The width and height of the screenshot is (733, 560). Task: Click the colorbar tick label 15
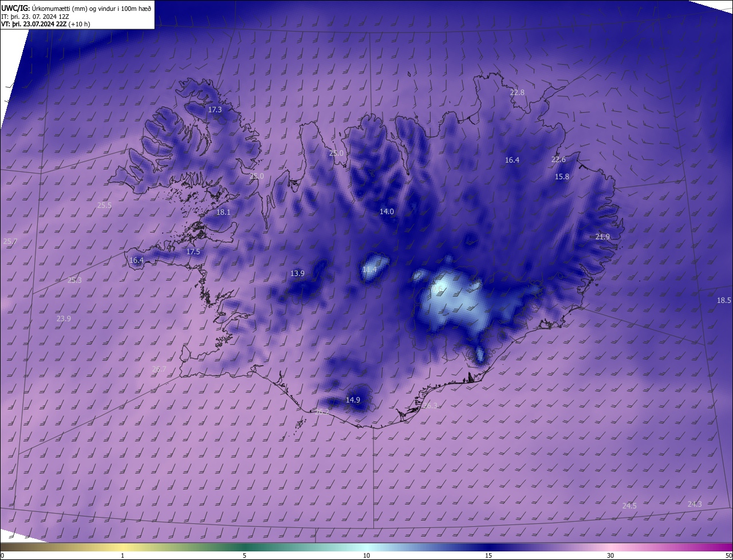(x=488, y=555)
